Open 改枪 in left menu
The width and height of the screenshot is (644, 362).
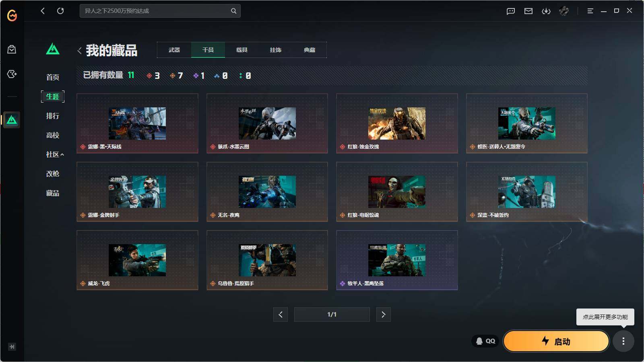[x=53, y=174]
